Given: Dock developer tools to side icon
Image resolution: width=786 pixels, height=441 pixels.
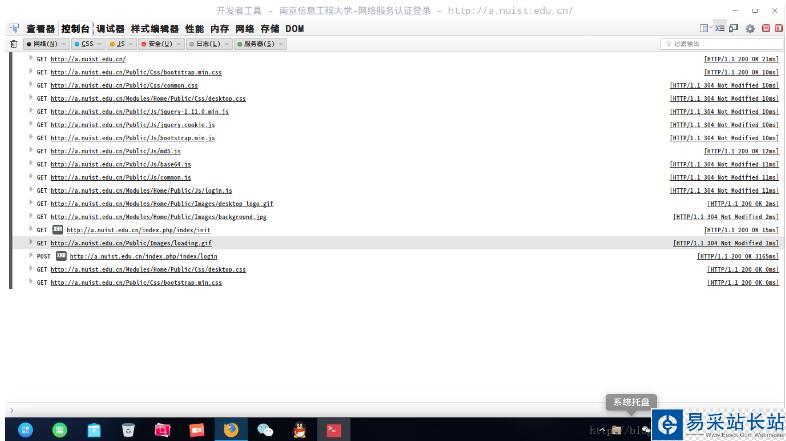Looking at the screenshot, I should (x=779, y=28).
